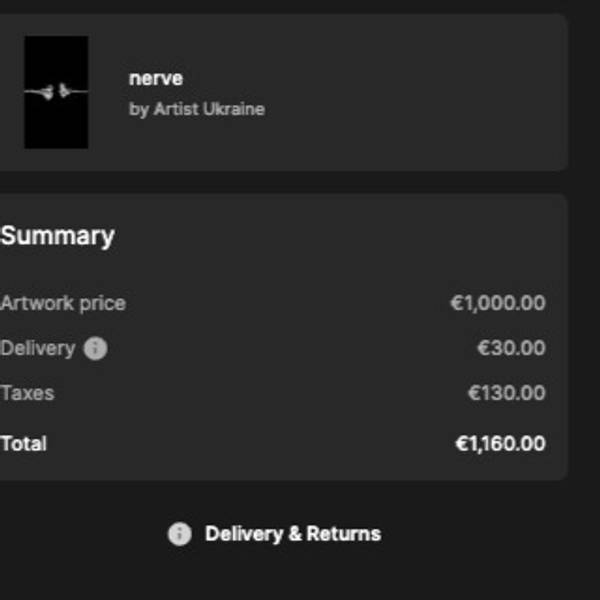The image size is (600, 600).
Task: Open the nerve artwork thumbnail
Action: tap(56, 92)
